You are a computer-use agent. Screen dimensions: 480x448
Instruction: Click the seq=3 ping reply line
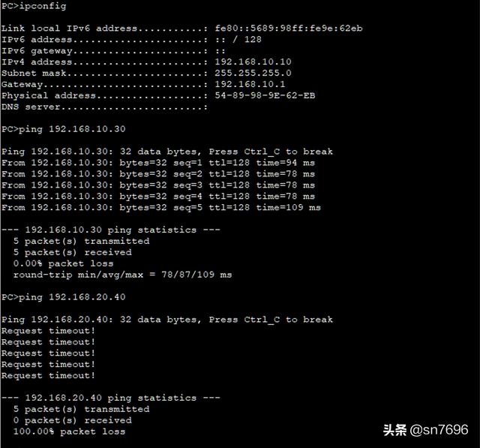tap(158, 185)
